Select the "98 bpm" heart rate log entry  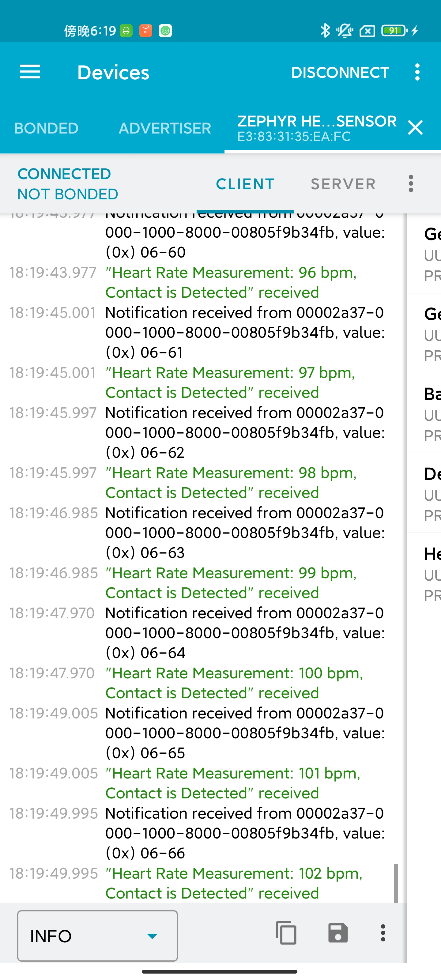[231, 482]
